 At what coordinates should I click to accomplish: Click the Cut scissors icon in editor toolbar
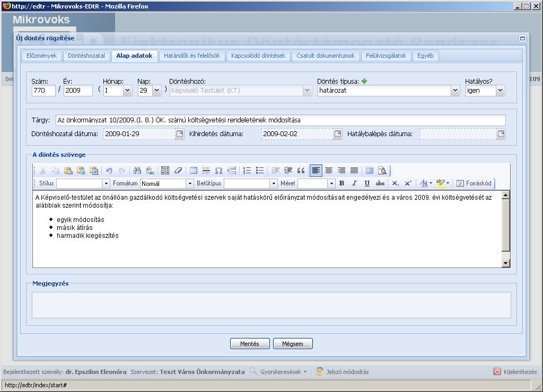pyautogui.click(x=42, y=171)
